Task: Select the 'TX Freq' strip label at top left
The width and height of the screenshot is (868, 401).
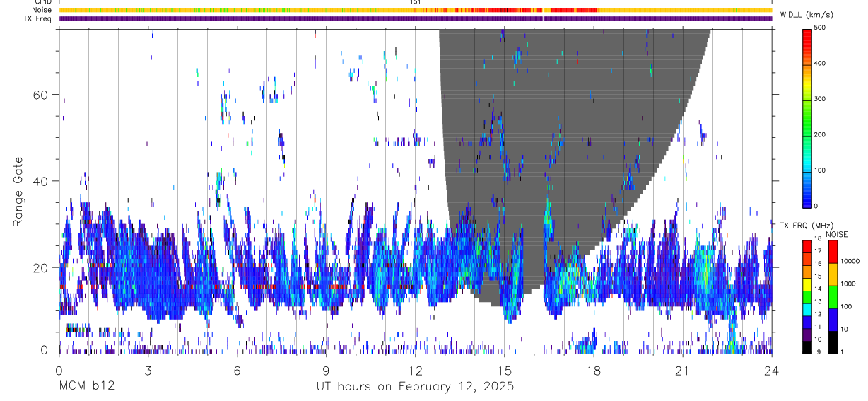Action: [39, 18]
